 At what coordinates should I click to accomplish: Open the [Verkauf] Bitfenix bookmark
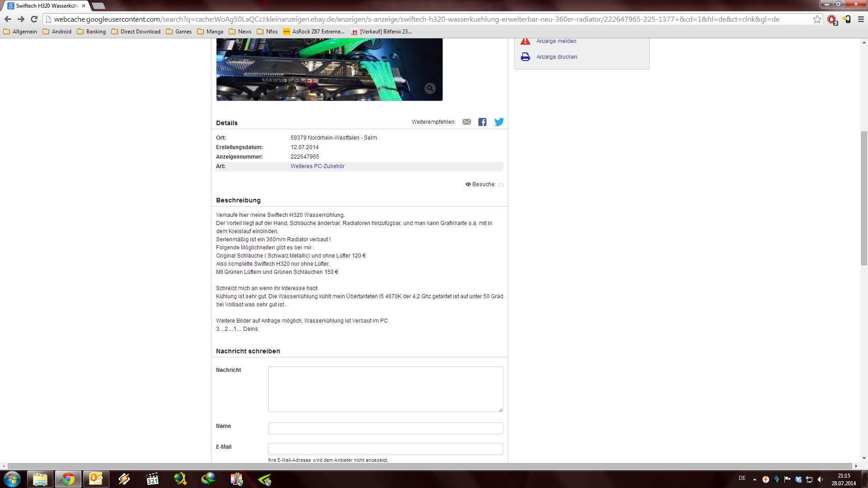coord(382,32)
